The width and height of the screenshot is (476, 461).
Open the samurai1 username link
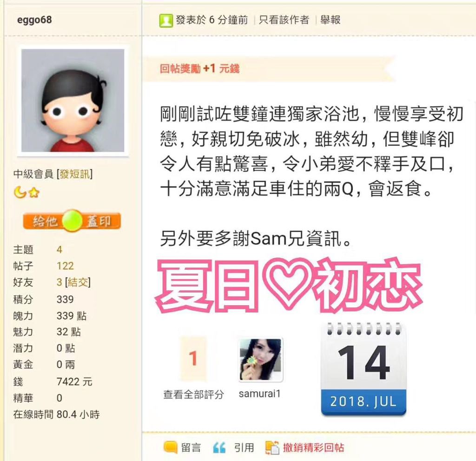pos(259,394)
